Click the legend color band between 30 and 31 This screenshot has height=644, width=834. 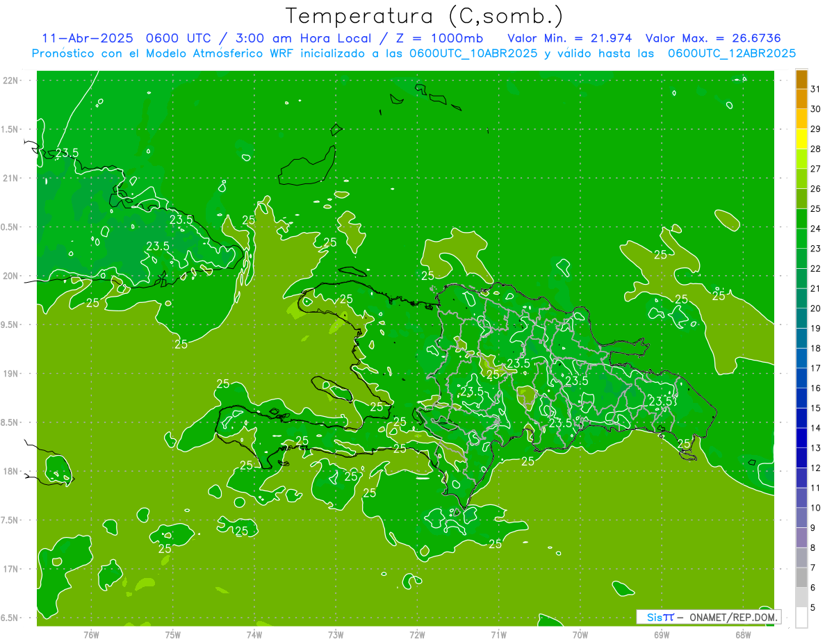pos(801,99)
